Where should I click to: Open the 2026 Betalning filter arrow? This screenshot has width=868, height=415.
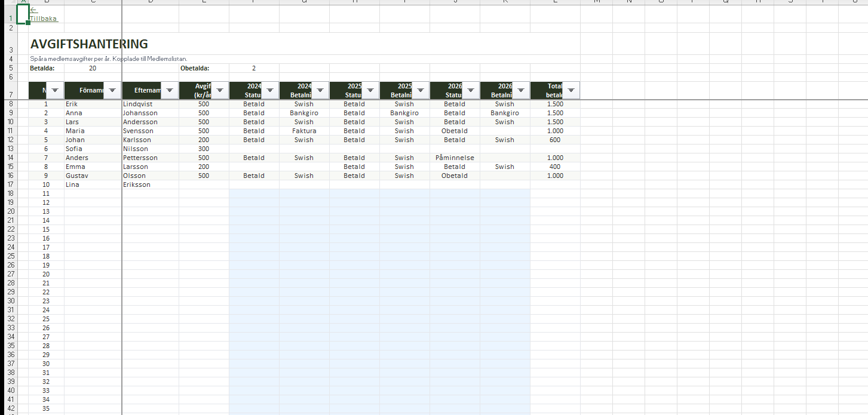(520, 90)
